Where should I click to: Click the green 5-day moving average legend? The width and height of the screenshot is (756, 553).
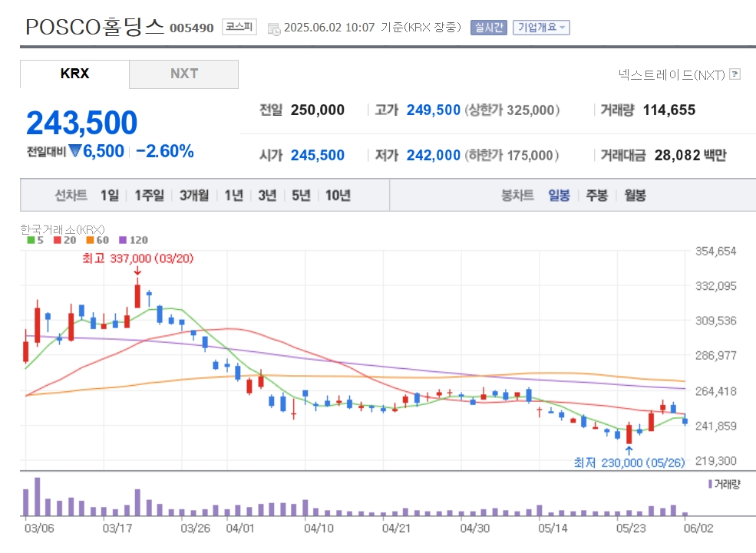(x=35, y=240)
